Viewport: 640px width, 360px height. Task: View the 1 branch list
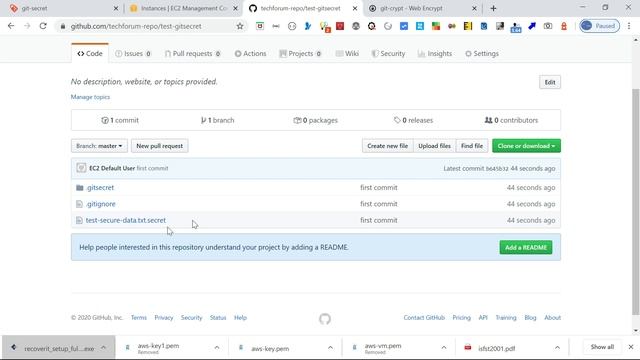point(218,120)
